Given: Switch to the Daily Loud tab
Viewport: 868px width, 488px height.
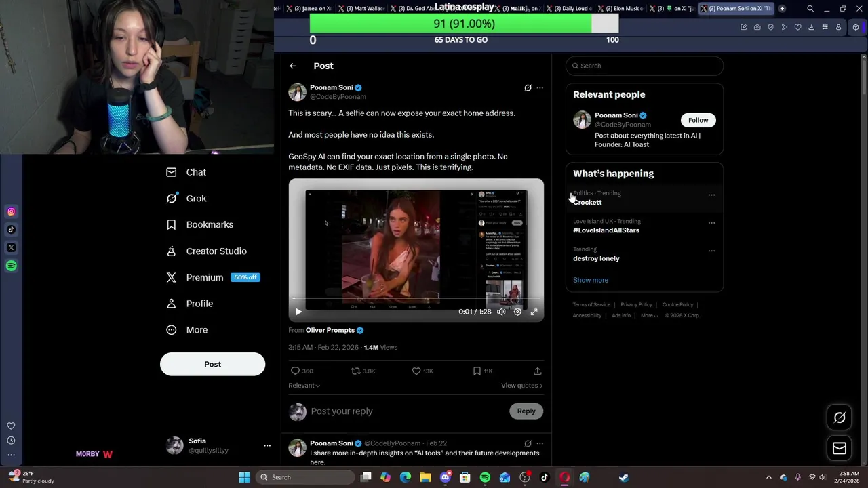Looking at the screenshot, I should (x=568, y=8).
